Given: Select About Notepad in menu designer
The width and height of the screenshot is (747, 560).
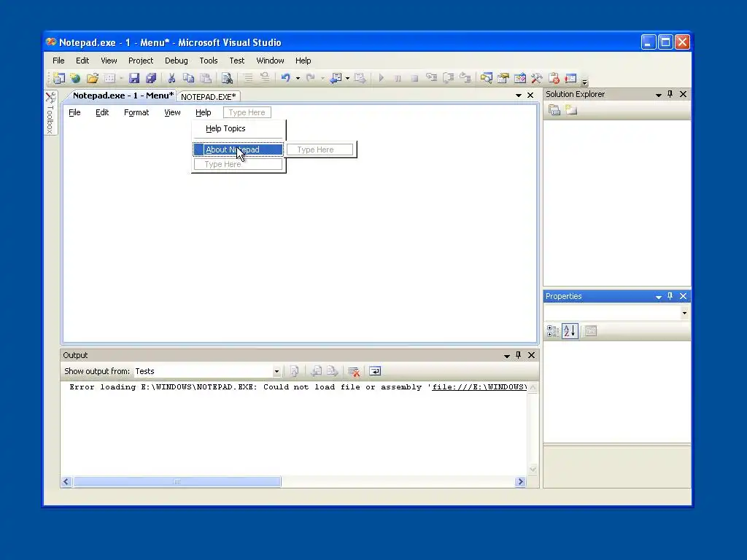Looking at the screenshot, I should [x=239, y=149].
